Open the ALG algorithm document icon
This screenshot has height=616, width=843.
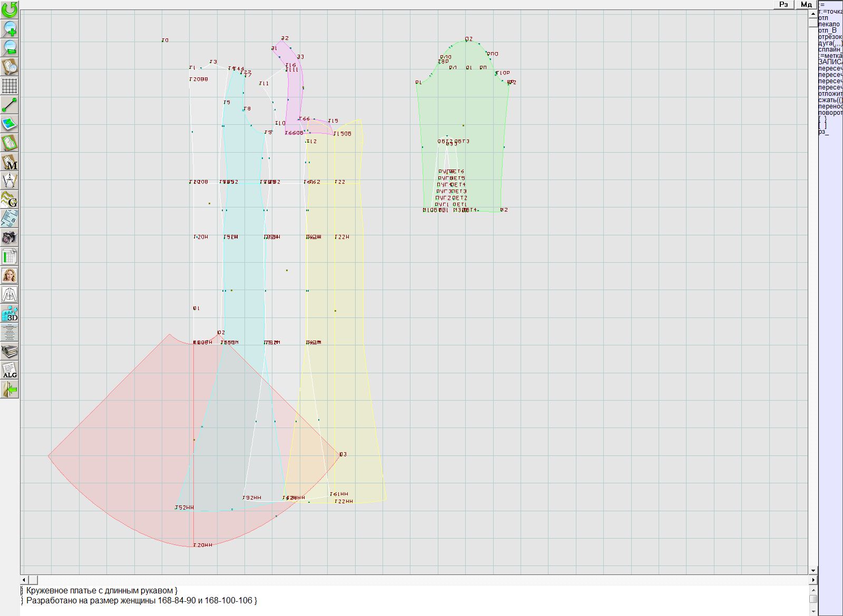click(9, 370)
